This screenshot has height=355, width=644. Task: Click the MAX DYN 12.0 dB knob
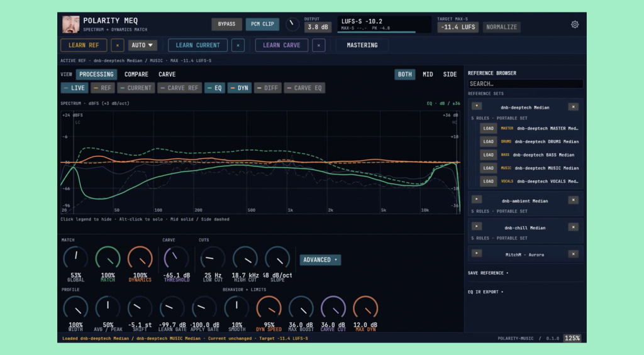[x=365, y=309]
